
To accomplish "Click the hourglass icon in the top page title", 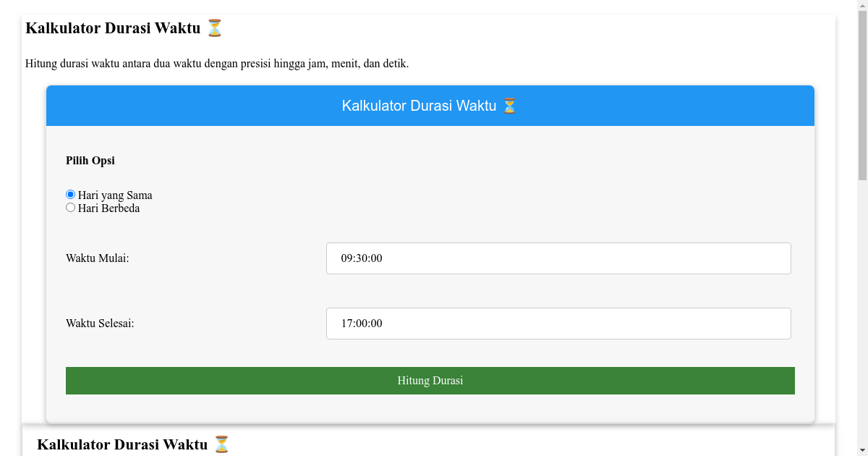I will point(213,28).
